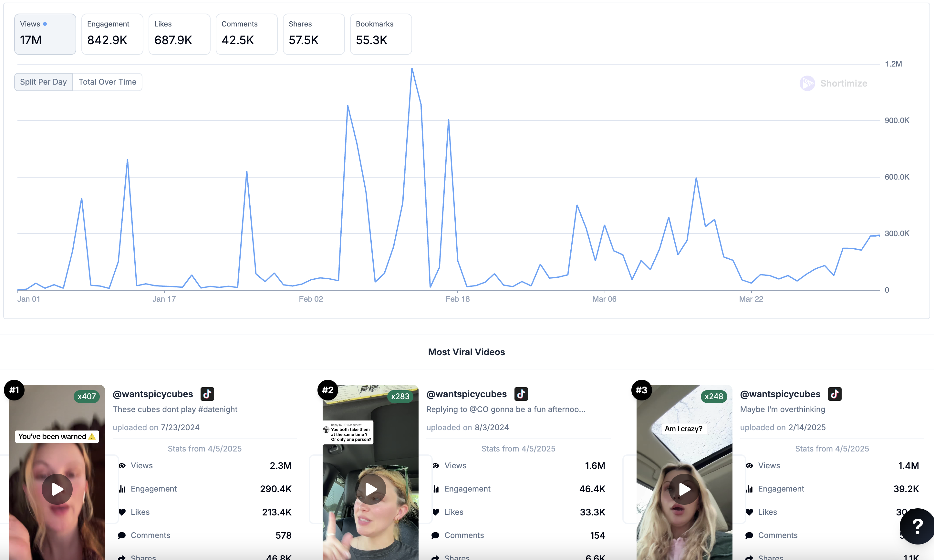
Task: Click the TikTok icon on video #3
Action: click(x=835, y=394)
